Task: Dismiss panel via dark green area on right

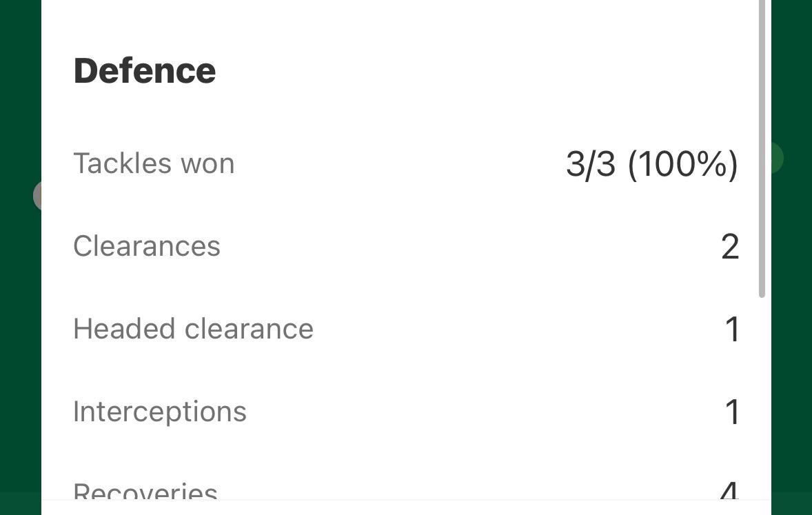Action: 791,311
